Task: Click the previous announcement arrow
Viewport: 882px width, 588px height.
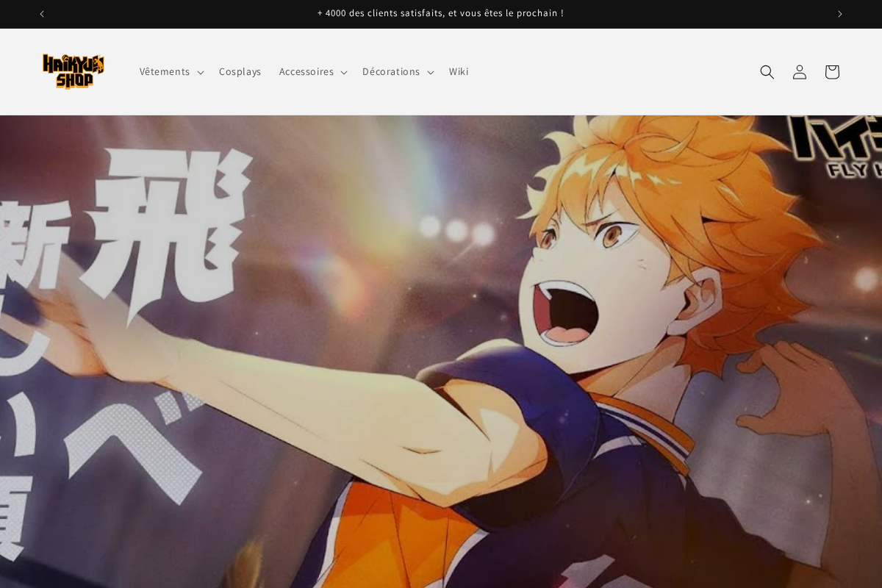Action: 41,13
